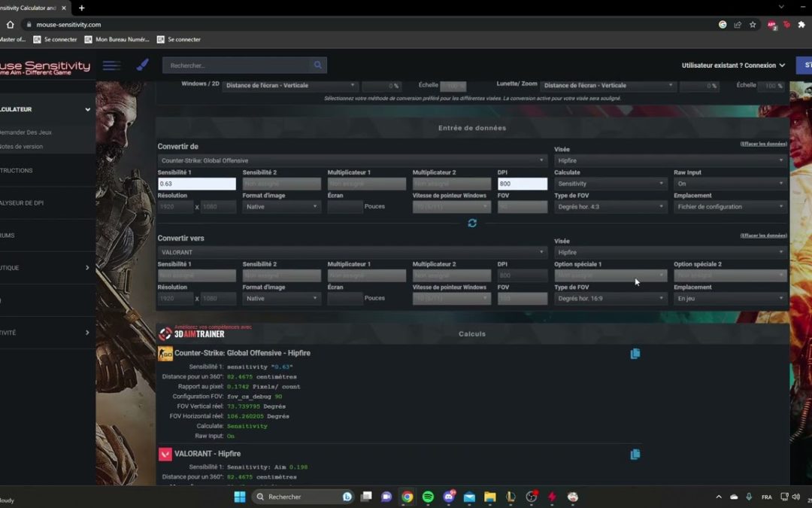
Task: Bookmark page with the star icon
Action: tap(753, 24)
